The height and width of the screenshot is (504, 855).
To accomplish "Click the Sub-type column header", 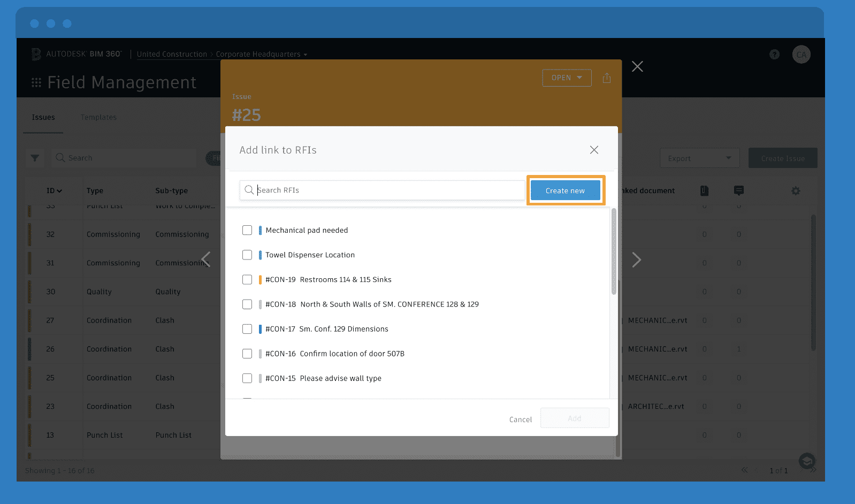I will 171,190.
